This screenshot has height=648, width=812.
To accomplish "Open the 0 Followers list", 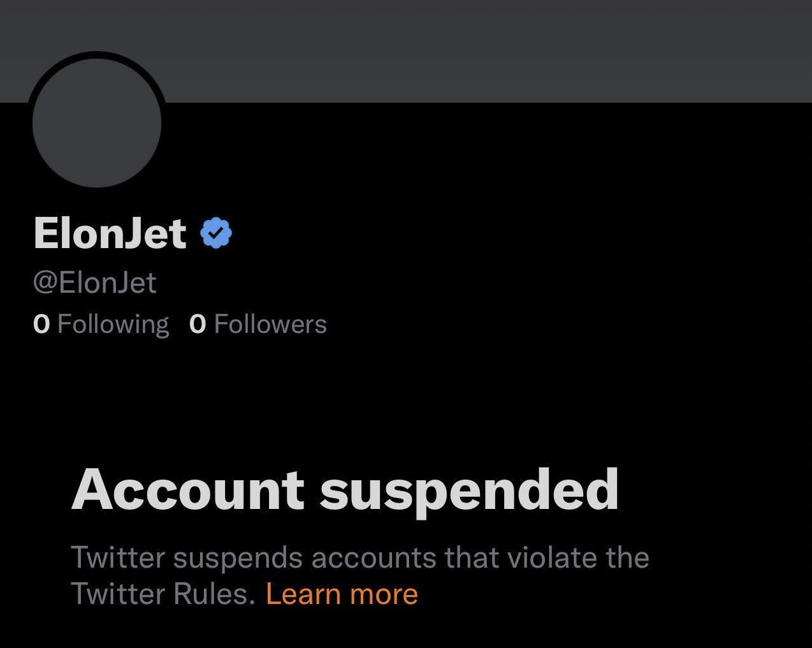I will click(258, 324).
